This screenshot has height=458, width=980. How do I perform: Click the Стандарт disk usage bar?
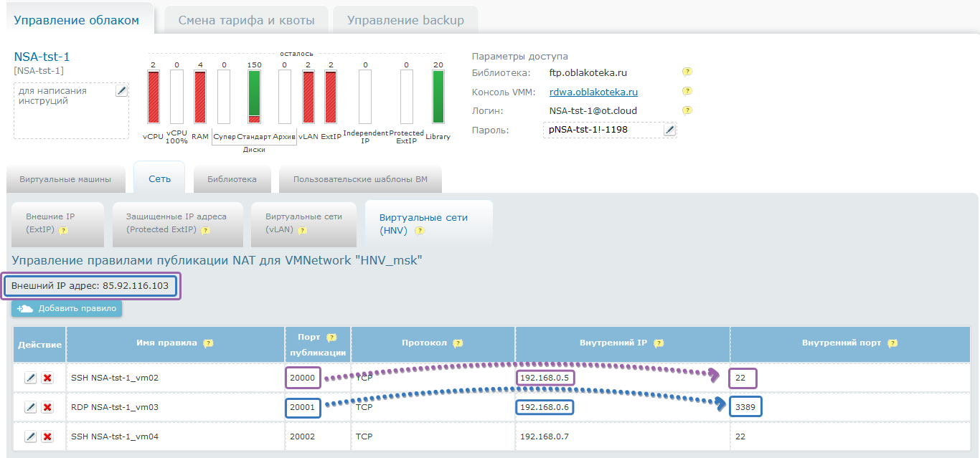(254, 97)
